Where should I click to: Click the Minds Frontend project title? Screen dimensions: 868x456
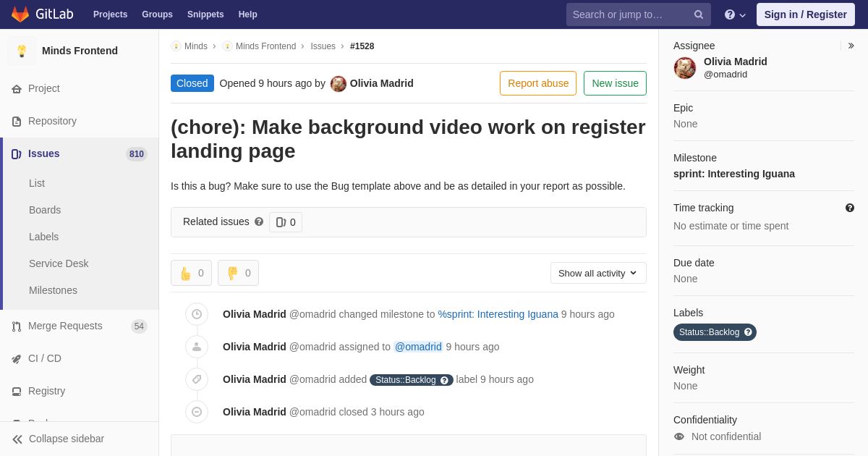click(80, 51)
